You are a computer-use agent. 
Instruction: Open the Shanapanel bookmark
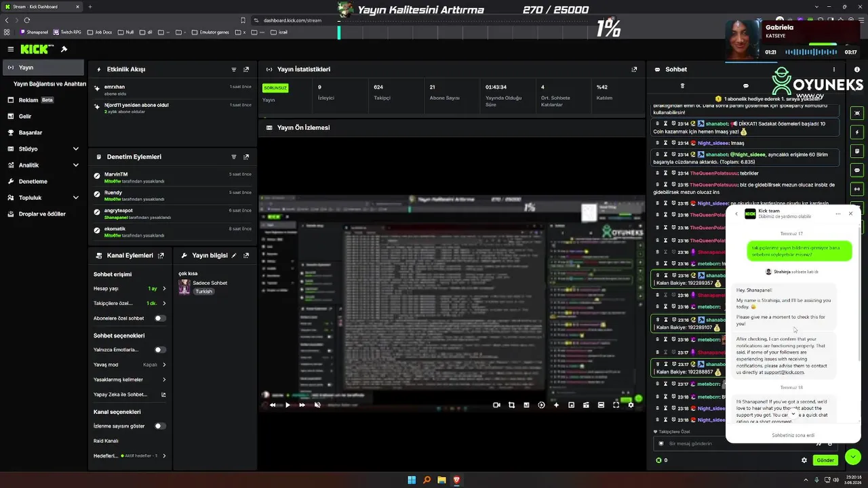tap(35, 32)
